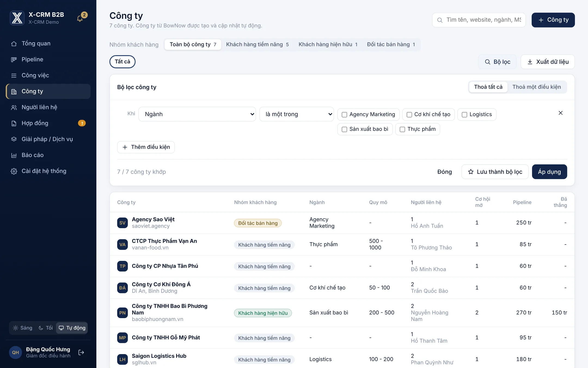
Task: Click the TP avatar for Nhựa Tân Phú
Action: [122, 266]
